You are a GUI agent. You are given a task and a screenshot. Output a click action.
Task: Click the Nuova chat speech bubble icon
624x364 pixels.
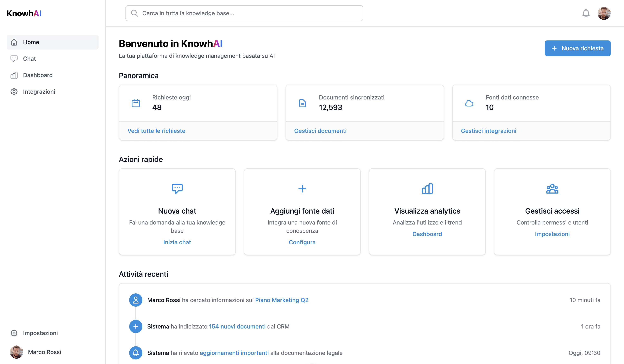coord(177,189)
